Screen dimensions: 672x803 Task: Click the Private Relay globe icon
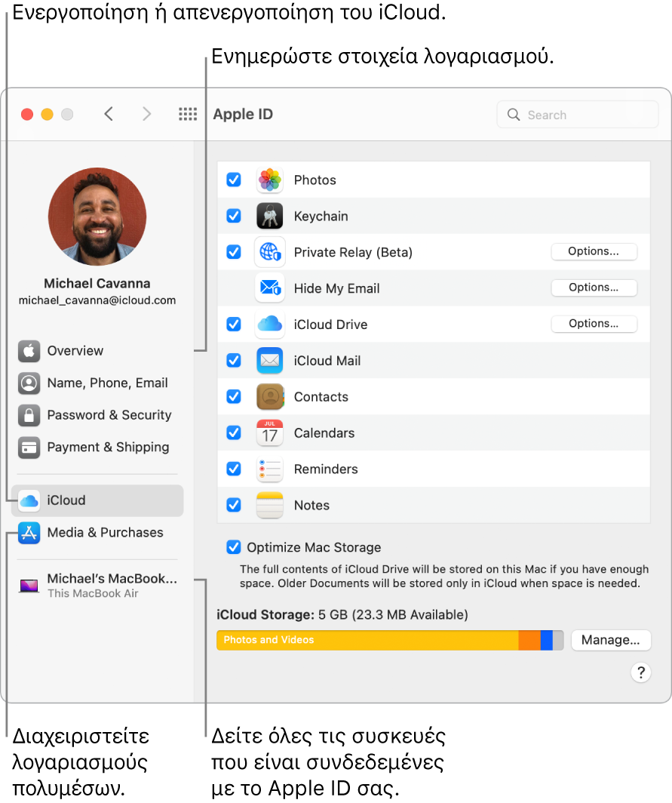pos(269,252)
